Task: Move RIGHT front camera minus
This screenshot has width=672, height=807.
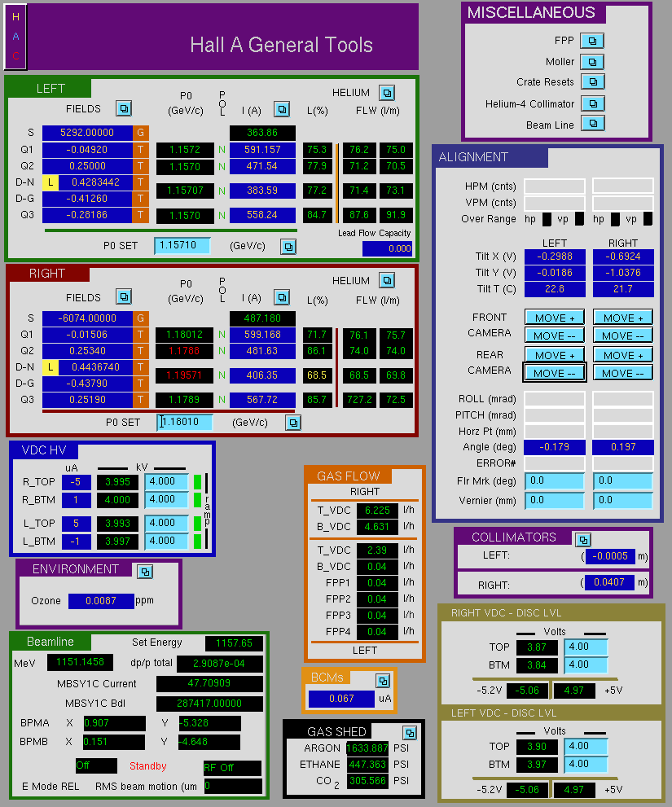Action: (622, 336)
